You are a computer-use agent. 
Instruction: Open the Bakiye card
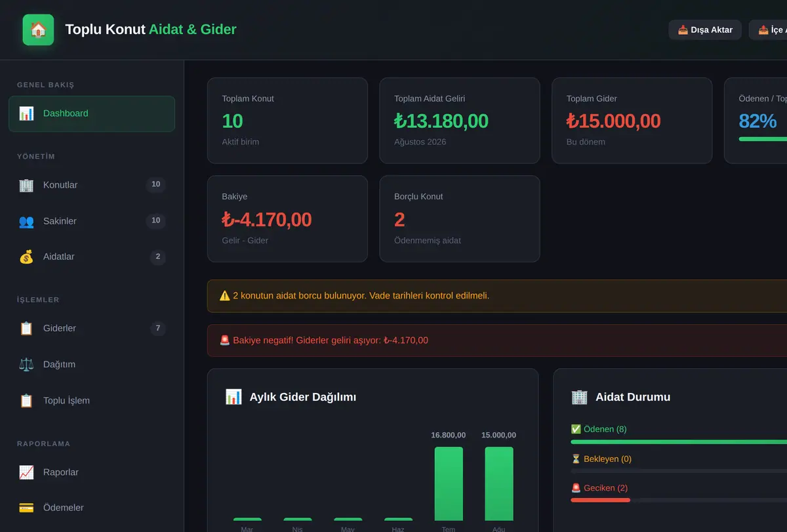pyautogui.click(x=287, y=218)
